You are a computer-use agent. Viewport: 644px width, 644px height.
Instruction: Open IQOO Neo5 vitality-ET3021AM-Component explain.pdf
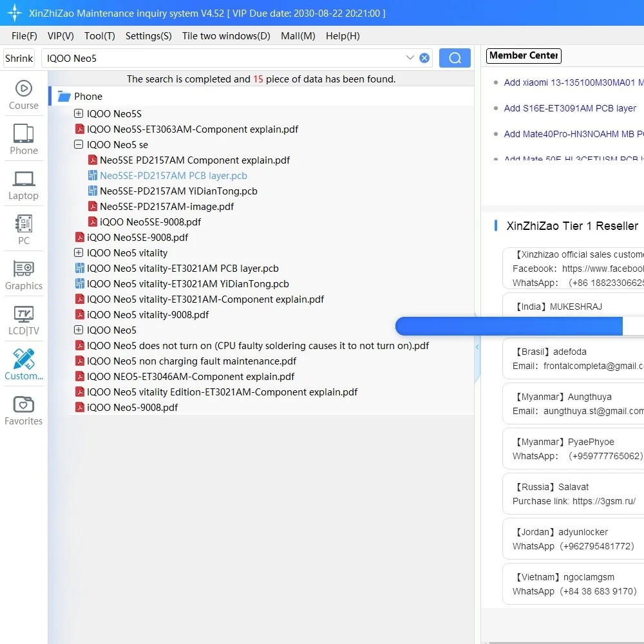pos(205,299)
